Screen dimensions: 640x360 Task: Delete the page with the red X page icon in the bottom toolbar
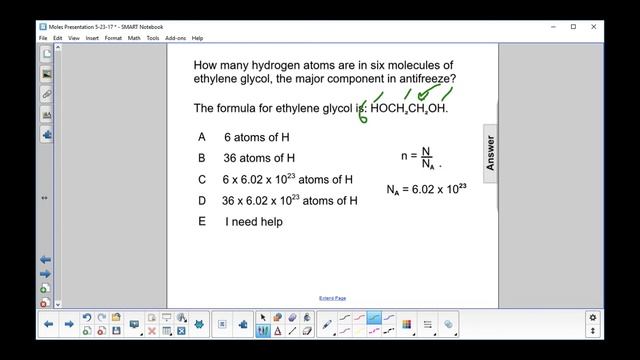[x=102, y=331]
